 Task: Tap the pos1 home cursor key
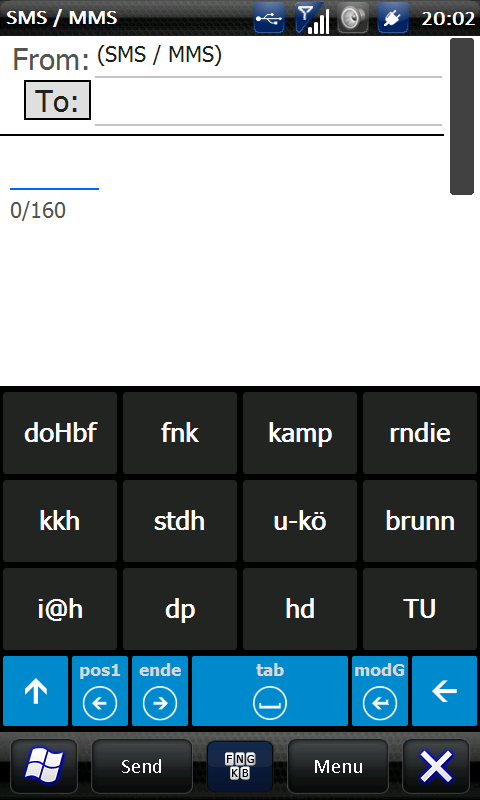100,691
